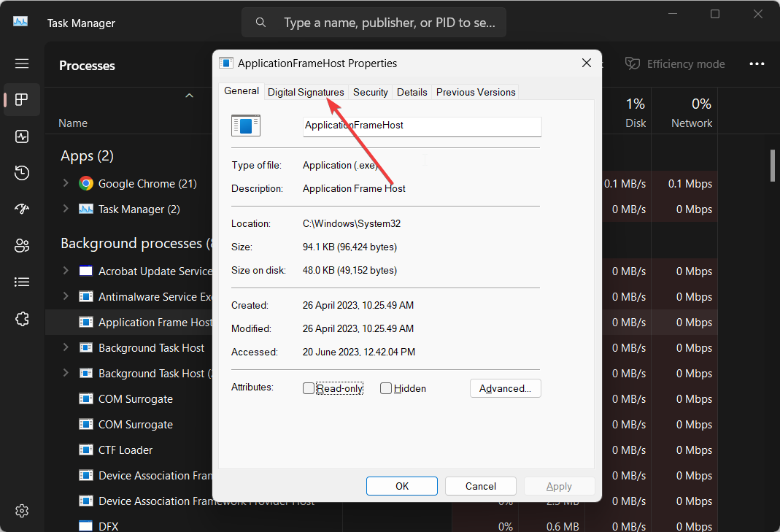This screenshot has width=780, height=532.
Task: Select the CTF Loader process name
Action: pyautogui.click(x=126, y=450)
